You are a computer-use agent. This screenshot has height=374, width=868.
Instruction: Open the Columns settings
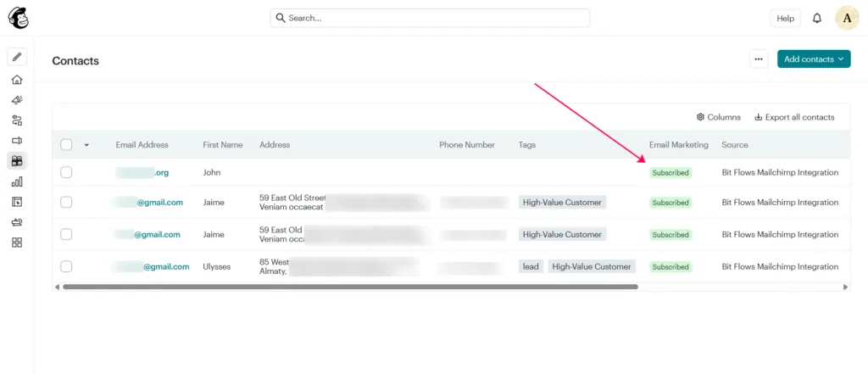pyautogui.click(x=719, y=117)
